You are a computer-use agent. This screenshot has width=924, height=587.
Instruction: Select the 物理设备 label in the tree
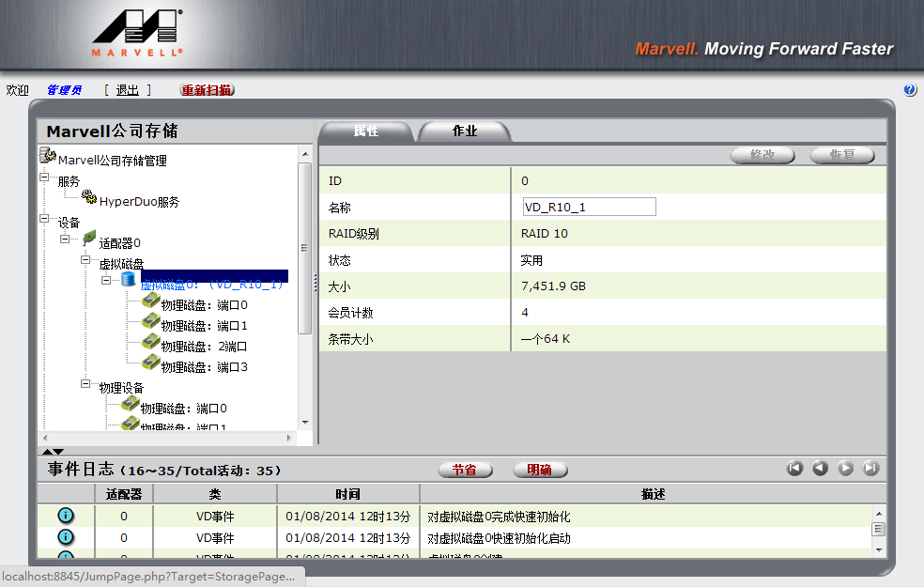[121, 388]
